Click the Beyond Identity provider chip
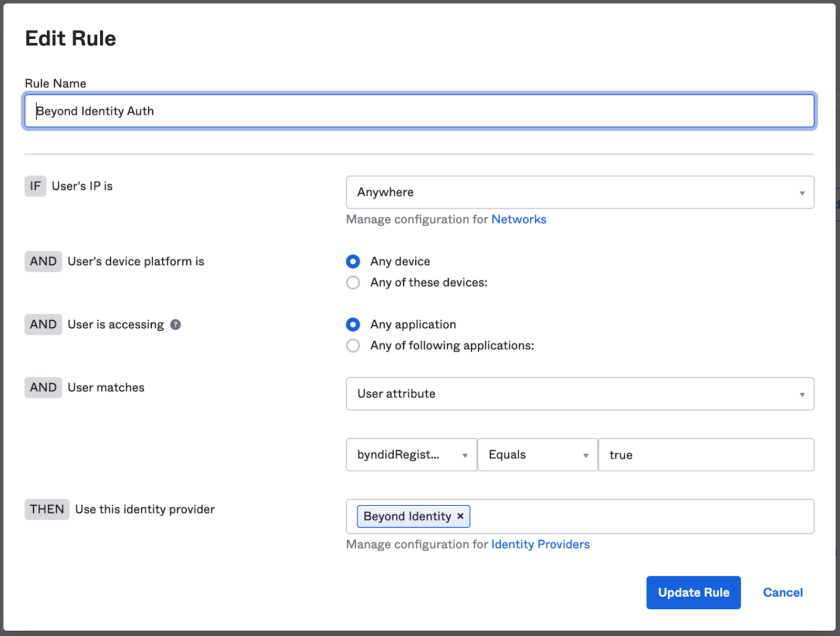 pyautogui.click(x=407, y=517)
